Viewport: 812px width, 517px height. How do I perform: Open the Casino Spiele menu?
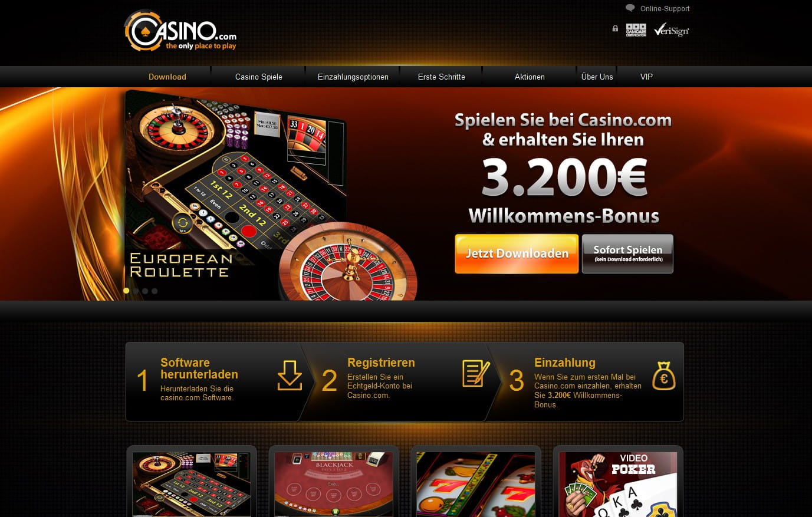(259, 77)
